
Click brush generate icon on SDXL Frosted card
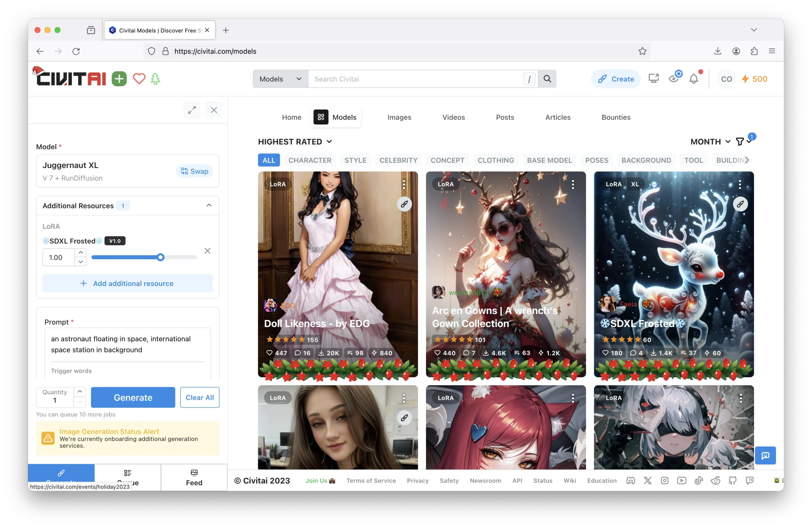740,204
